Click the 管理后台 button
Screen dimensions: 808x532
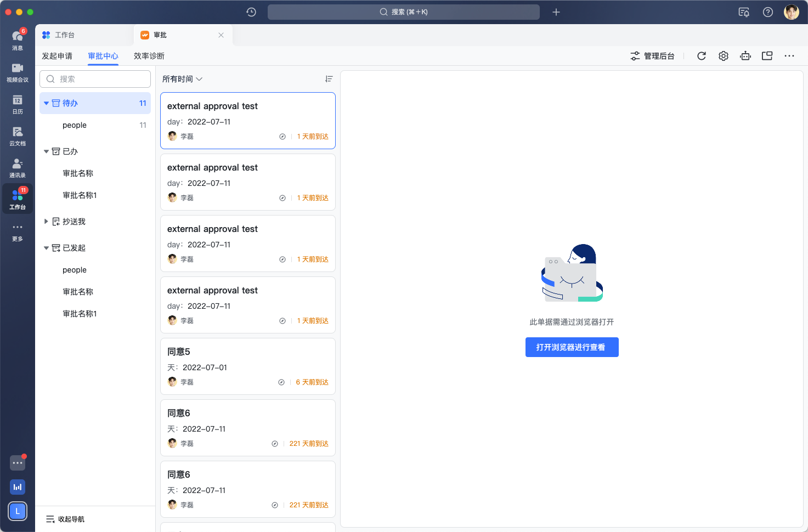tap(652, 56)
